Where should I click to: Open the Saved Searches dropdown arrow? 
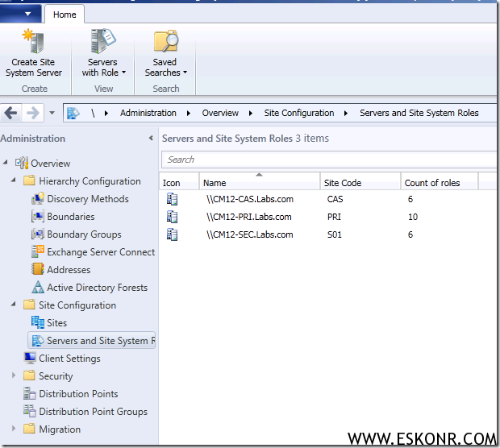click(185, 73)
